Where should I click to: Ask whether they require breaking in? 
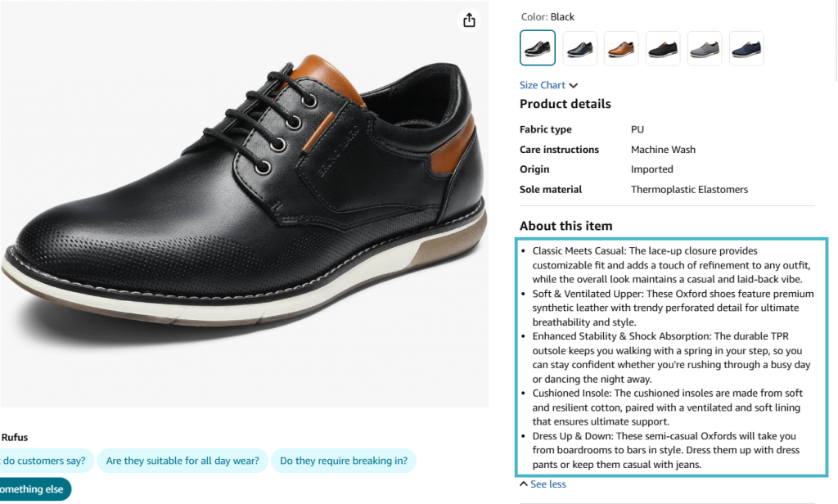[344, 461]
